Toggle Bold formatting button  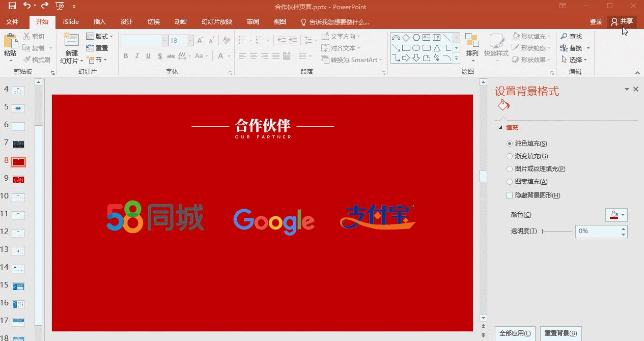[126, 56]
